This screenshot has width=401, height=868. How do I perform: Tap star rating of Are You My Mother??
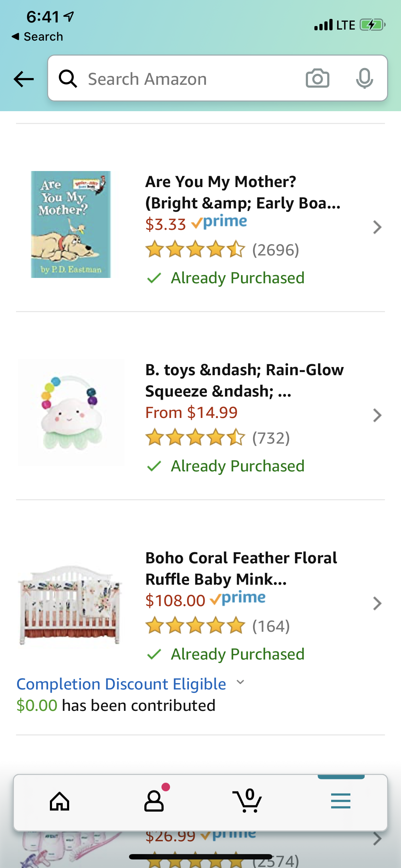(195, 249)
